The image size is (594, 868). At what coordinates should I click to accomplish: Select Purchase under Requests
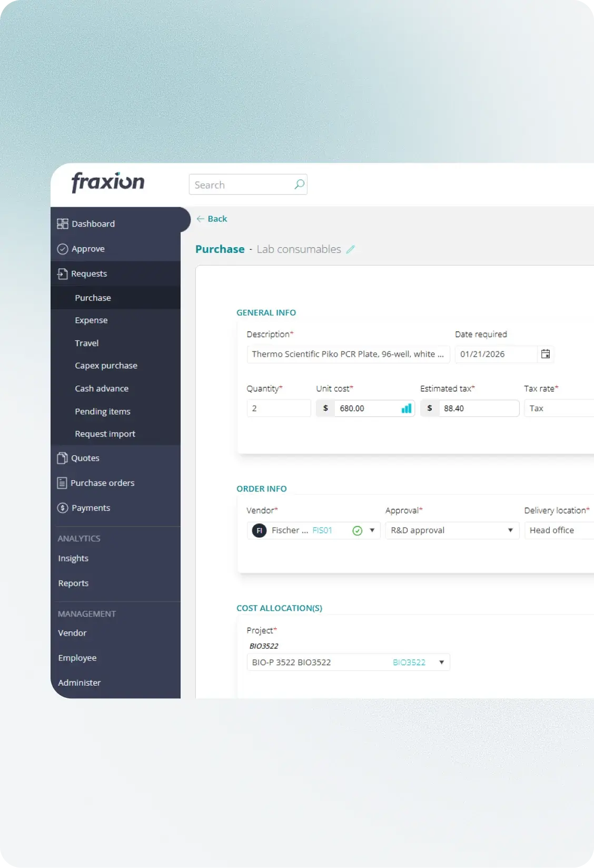tap(93, 298)
